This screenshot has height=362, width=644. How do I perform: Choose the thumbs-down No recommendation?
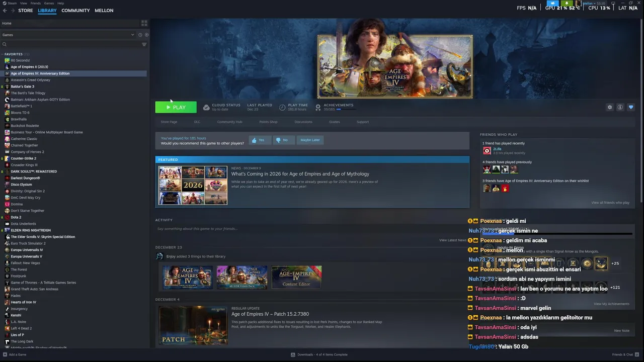click(283, 140)
